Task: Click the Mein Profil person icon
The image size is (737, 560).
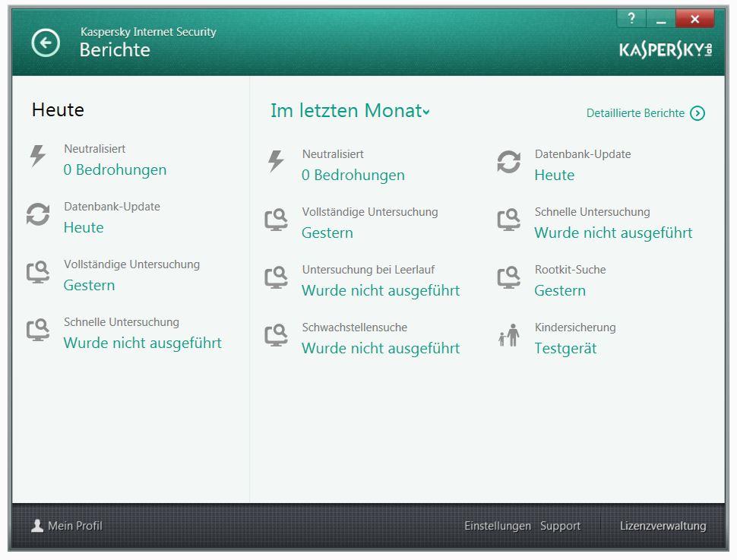Action: pos(37,526)
